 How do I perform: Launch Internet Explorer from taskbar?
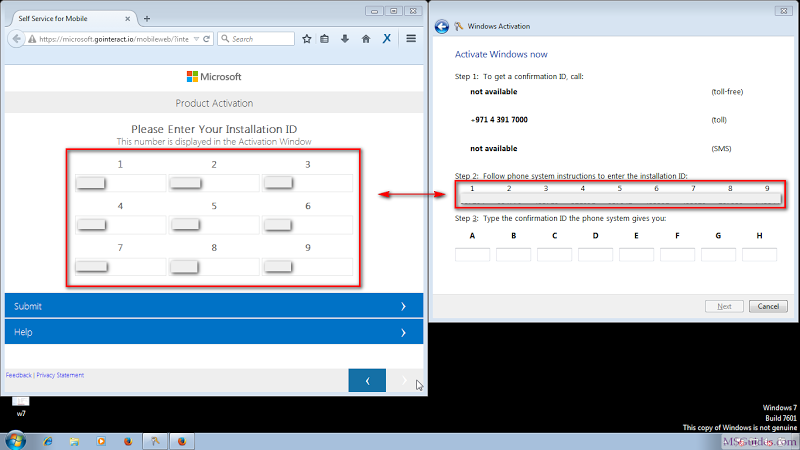(x=47, y=441)
